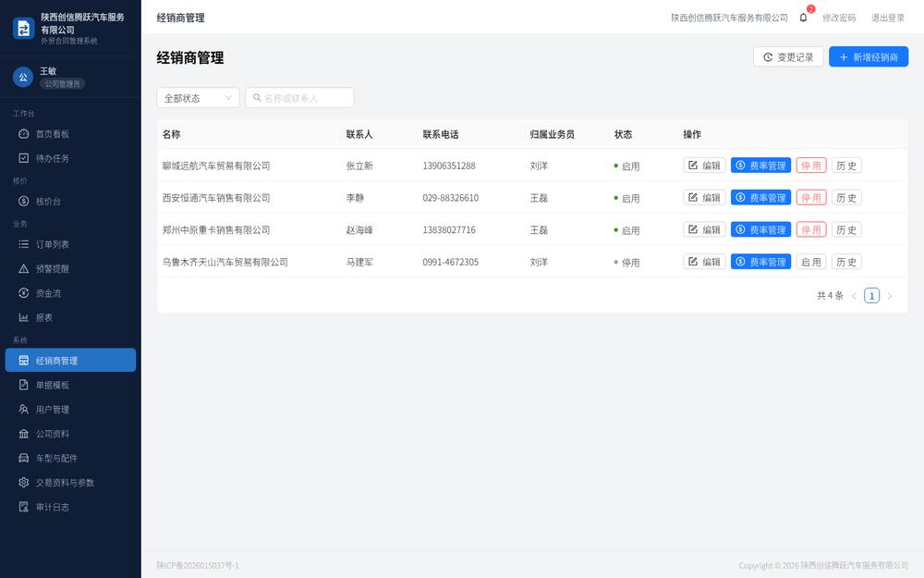Open 首页看板 dashboard icon
This screenshot has height=578, width=924.
(24, 134)
